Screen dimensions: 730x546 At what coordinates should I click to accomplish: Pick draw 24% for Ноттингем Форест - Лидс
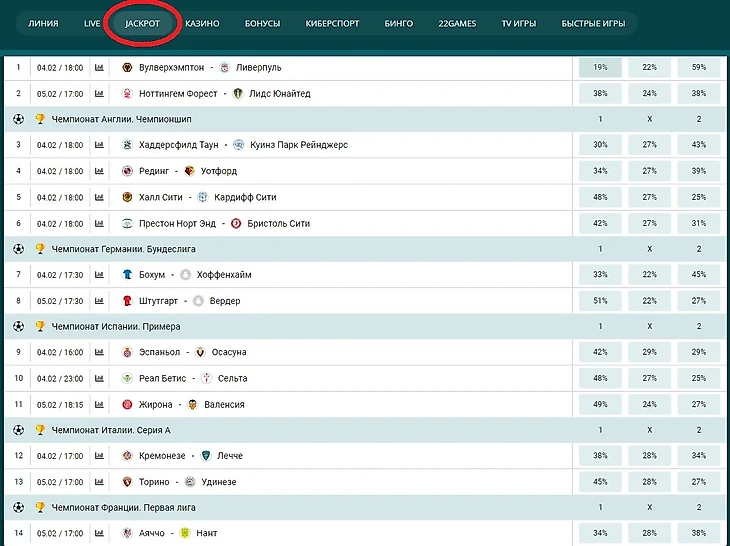[649, 94]
